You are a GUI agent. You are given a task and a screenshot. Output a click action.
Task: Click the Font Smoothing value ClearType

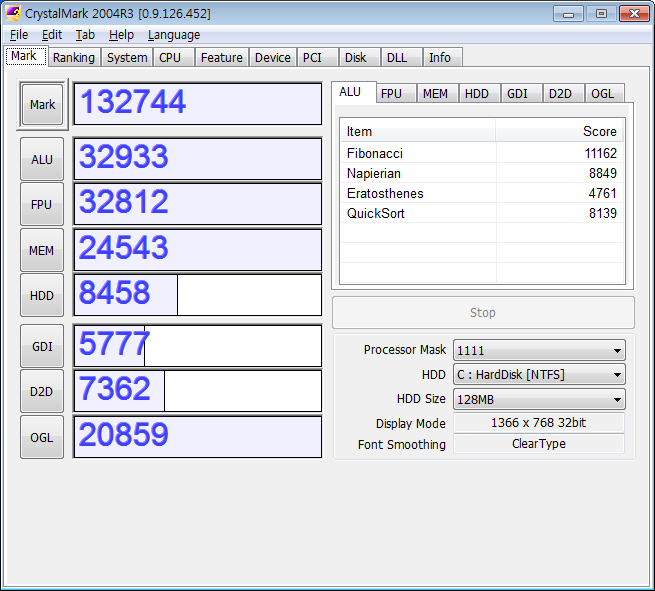(x=539, y=444)
